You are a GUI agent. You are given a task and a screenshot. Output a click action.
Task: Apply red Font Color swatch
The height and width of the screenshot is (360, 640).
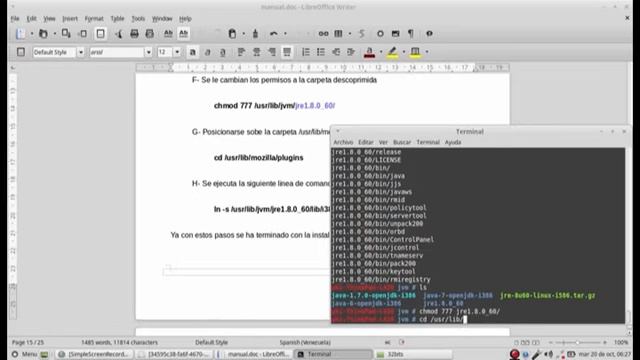[x=369, y=52]
